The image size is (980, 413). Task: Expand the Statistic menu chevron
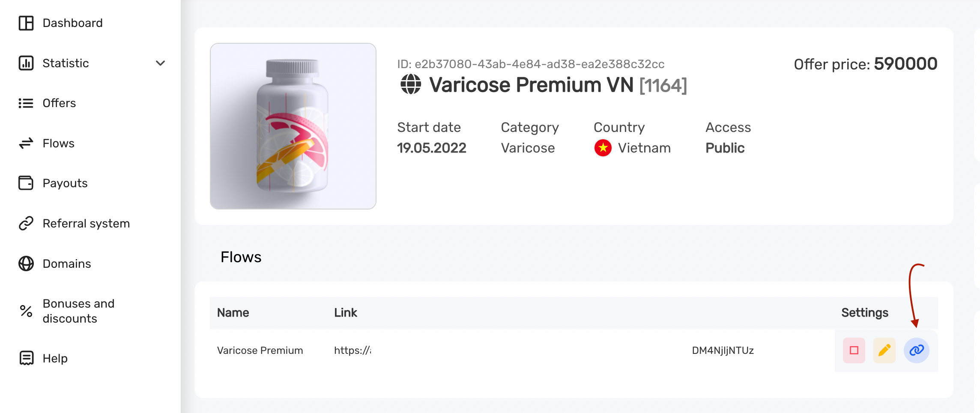point(160,63)
